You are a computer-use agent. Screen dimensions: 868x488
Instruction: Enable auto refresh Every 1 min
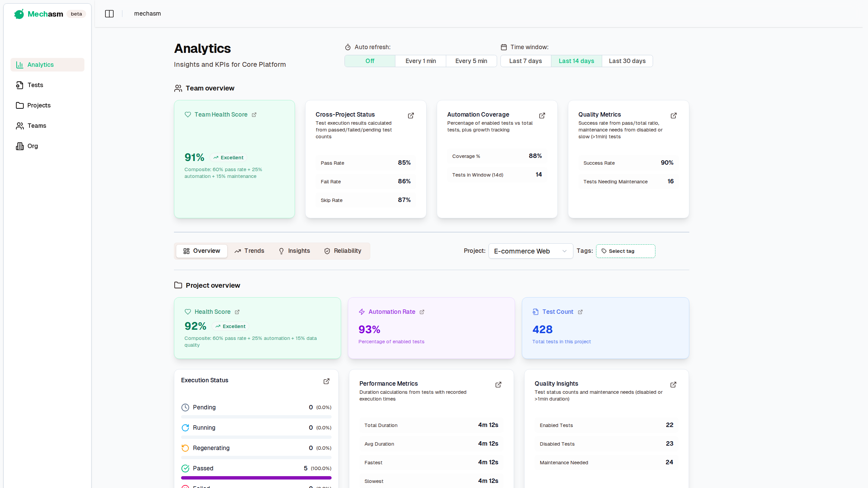tap(420, 61)
